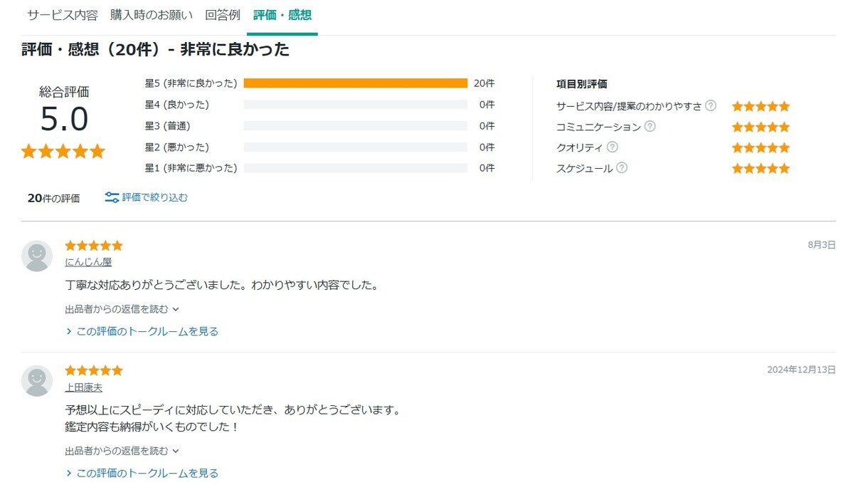The width and height of the screenshot is (868, 485).
Task: Click the filter sliders icon before 評価で絞り込む
Action: tap(112, 197)
